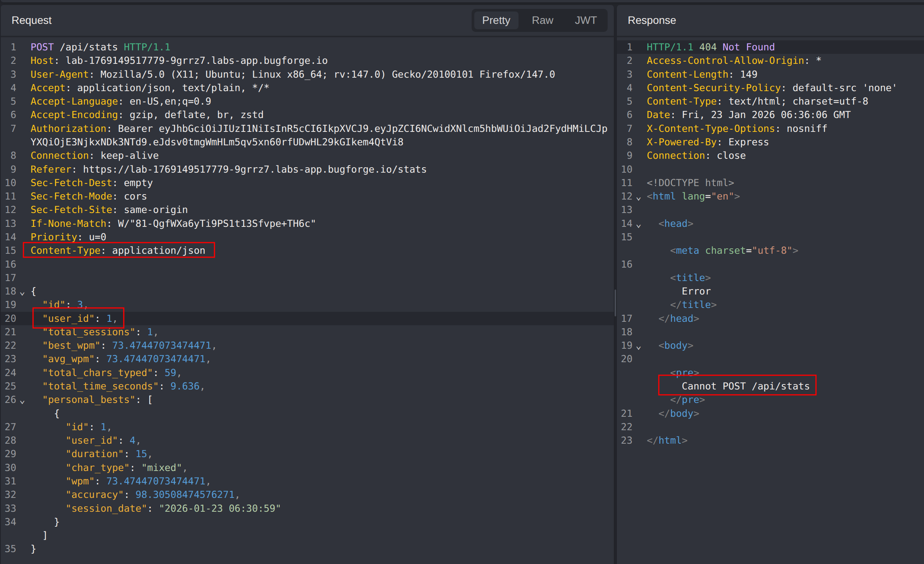Switch to the Raw view tab
Viewport: 924px width, 564px height.
coord(542,20)
